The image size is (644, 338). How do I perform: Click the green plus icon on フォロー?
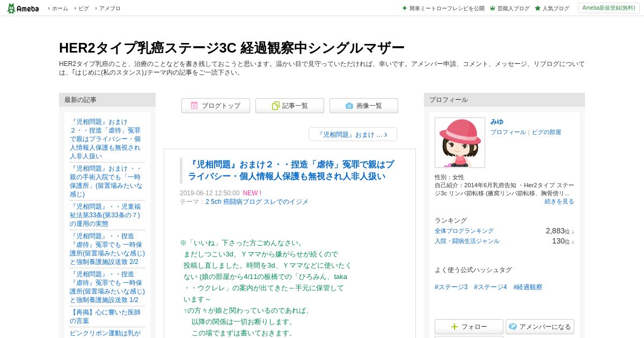pyautogui.click(x=455, y=327)
